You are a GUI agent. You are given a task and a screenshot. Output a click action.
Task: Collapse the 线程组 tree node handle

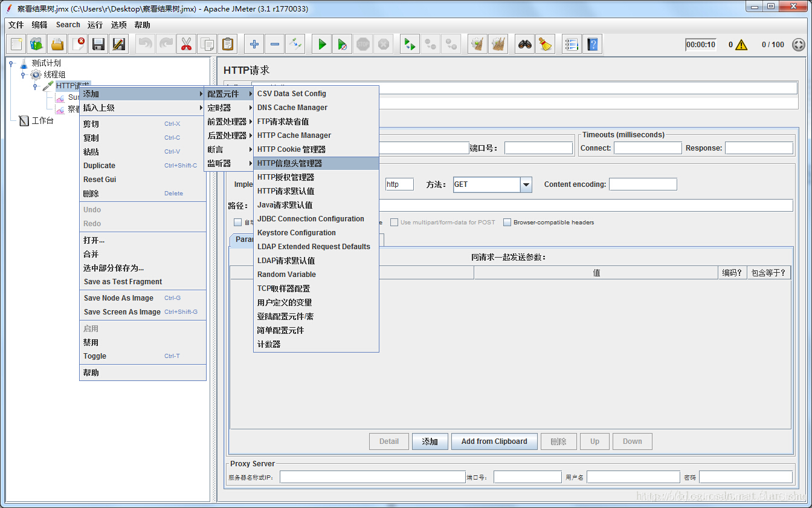coord(24,74)
